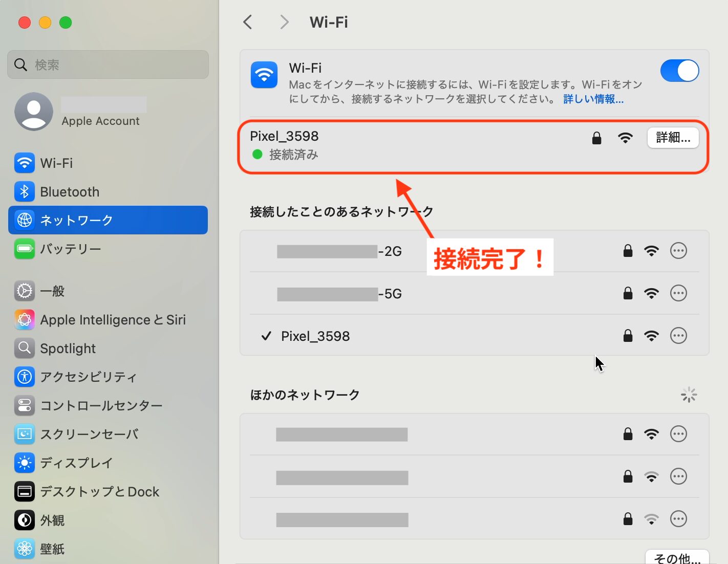
Task: Click the 詳細... button for Pixel_3598
Action: (x=673, y=138)
